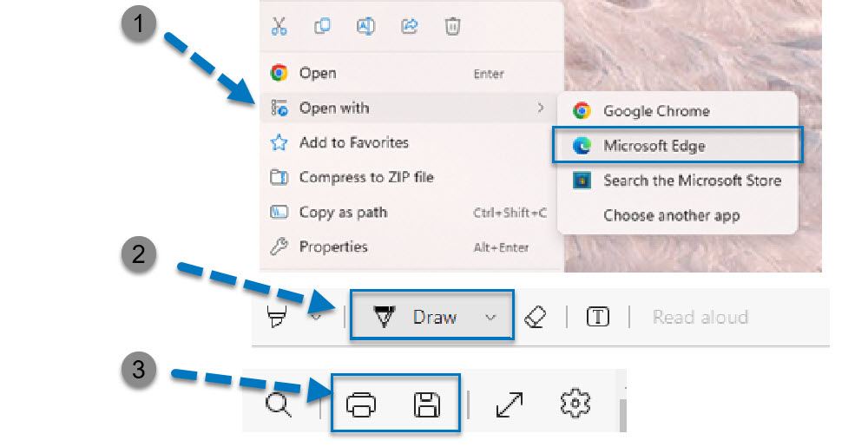868x447 pixels.
Task: Click the Save floppy disk icon
Action: 427,404
